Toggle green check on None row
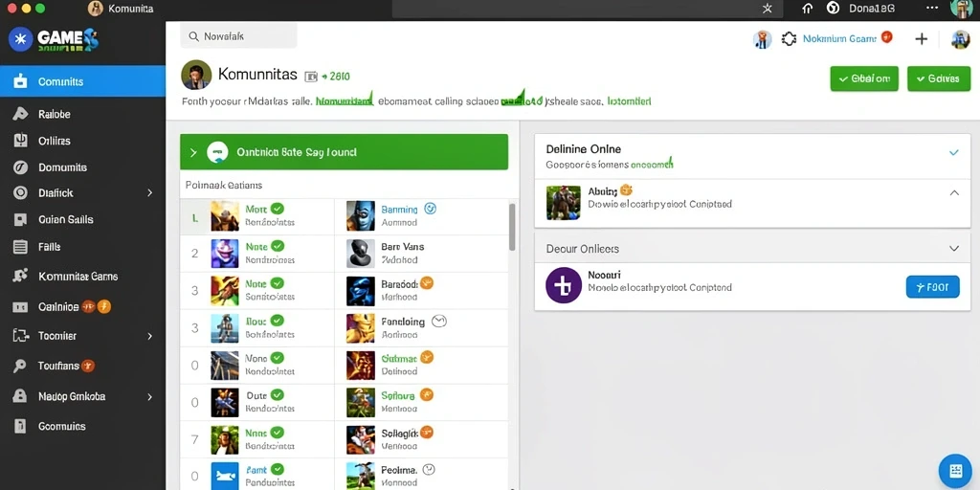The height and width of the screenshot is (490, 980). click(278, 358)
